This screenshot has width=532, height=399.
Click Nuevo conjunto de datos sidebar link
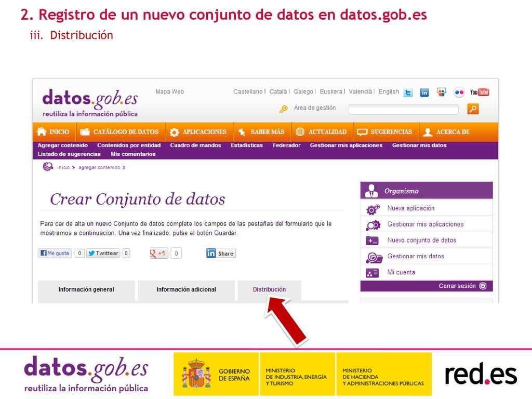(x=422, y=240)
